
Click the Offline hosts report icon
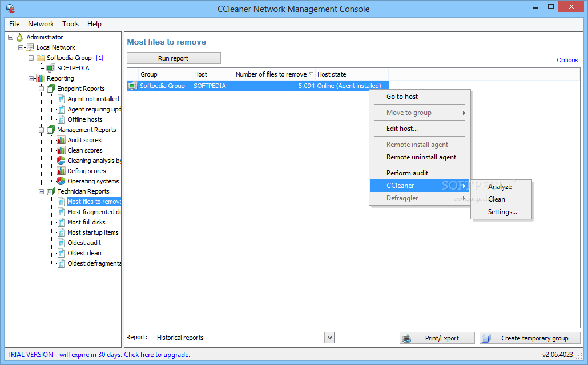coord(61,119)
